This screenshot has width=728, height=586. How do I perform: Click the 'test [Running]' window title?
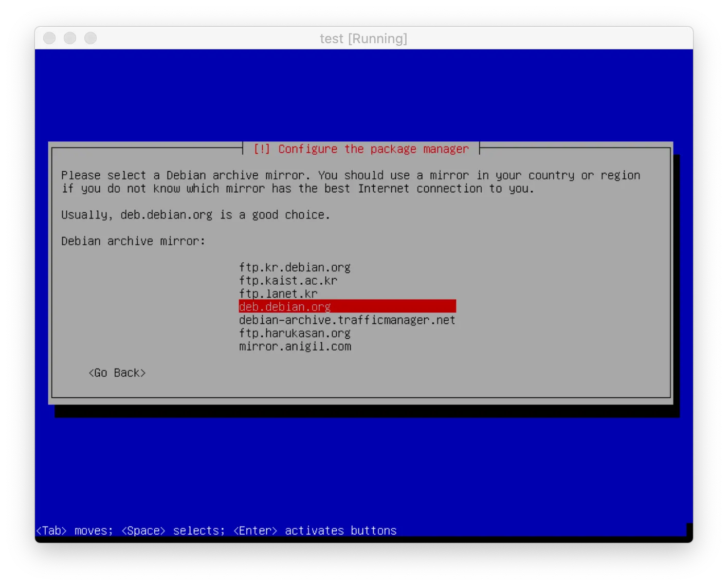pos(363,39)
